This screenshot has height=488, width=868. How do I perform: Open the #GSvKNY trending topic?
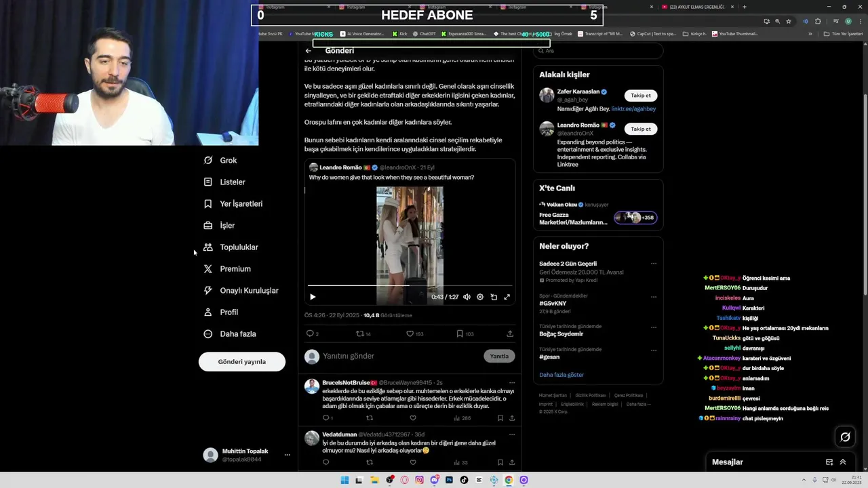[553, 304]
